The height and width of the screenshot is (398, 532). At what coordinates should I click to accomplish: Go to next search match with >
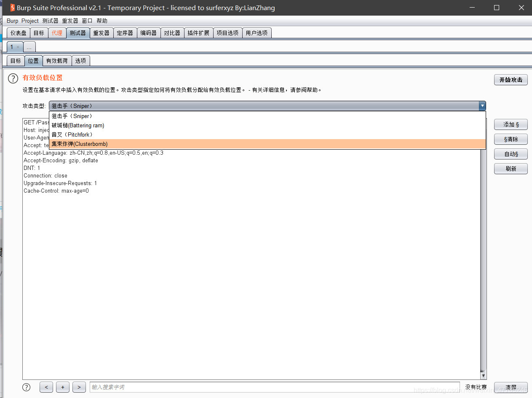(79, 387)
